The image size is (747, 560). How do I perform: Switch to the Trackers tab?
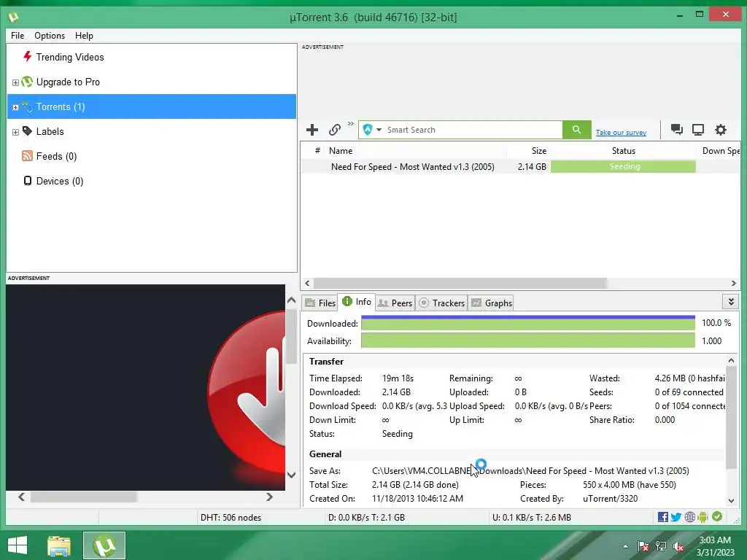441,303
